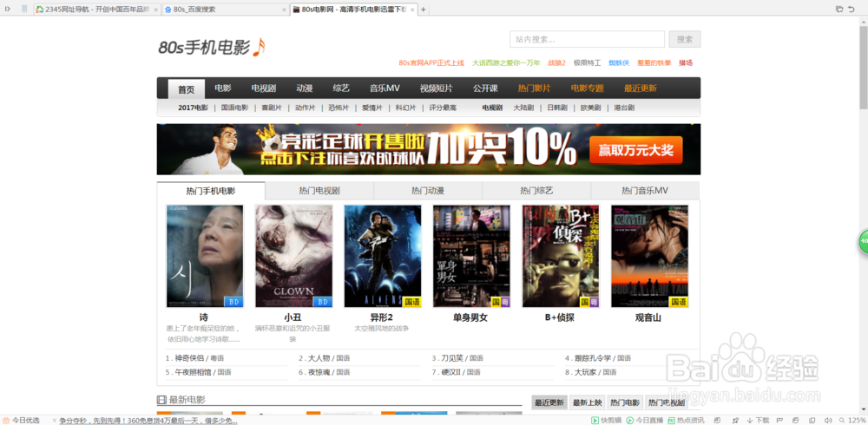This screenshot has width=868, height=425.
Task: Open 热门影片 in the main navigation
Action: click(534, 88)
